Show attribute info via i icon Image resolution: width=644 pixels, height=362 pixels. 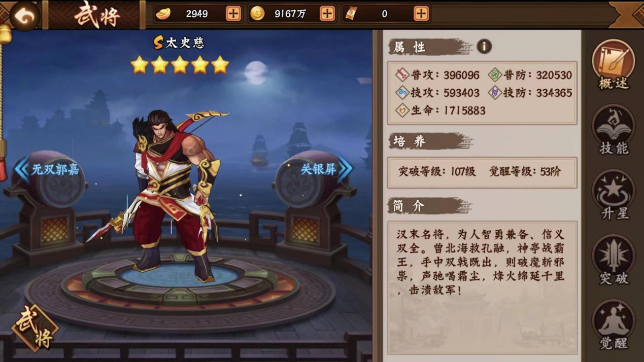point(484,47)
